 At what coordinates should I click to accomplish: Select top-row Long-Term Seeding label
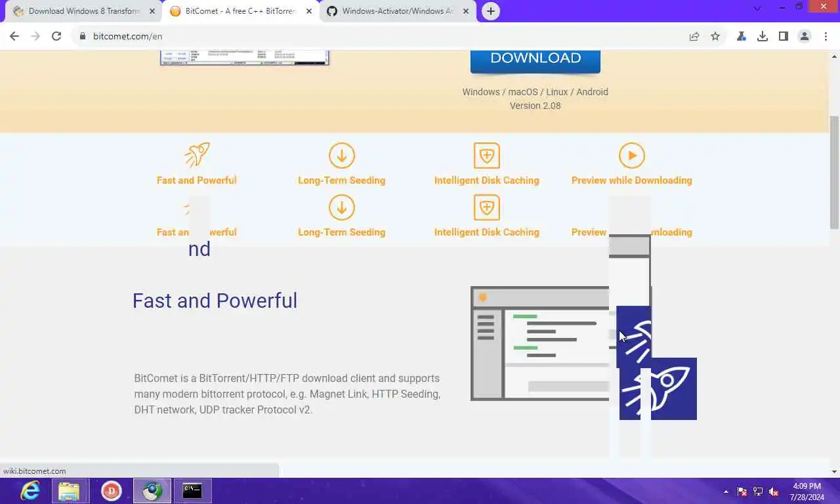coord(342,180)
